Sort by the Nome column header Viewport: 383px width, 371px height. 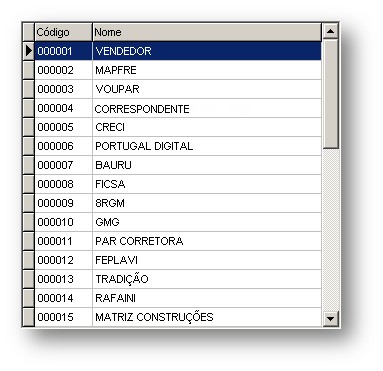pyautogui.click(x=207, y=32)
